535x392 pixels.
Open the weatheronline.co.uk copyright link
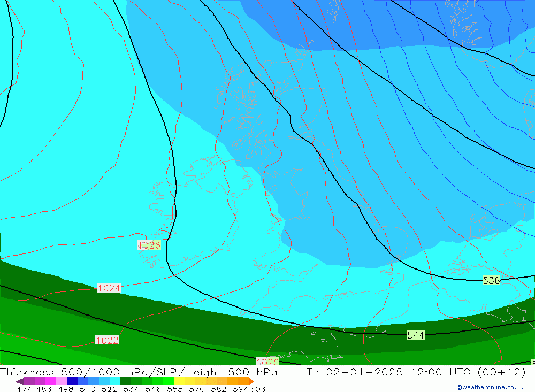[490, 387]
